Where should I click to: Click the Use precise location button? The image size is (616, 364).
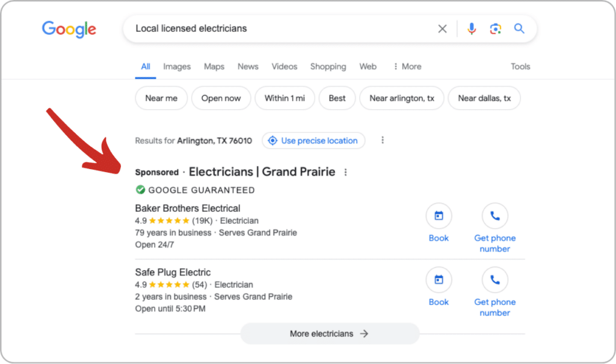(x=313, y=141)
